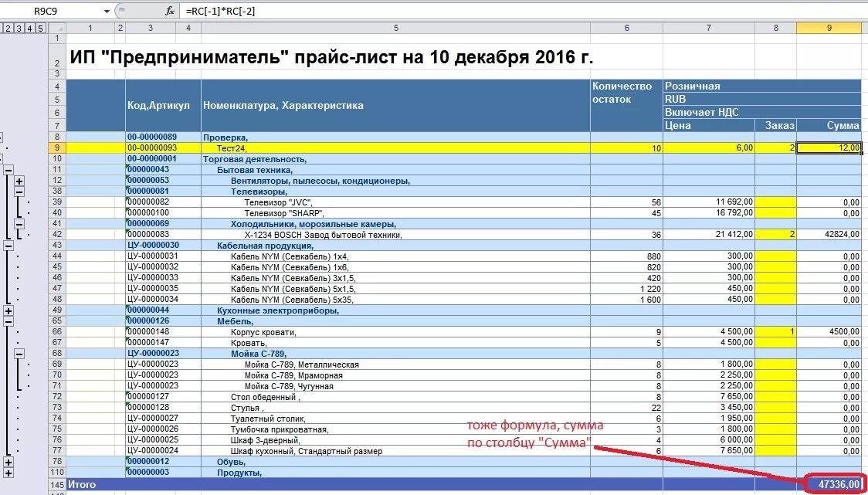Select the Сумма cell 4500,00
The width and height of the screenshot is (868, 495).
coord(829,332)
